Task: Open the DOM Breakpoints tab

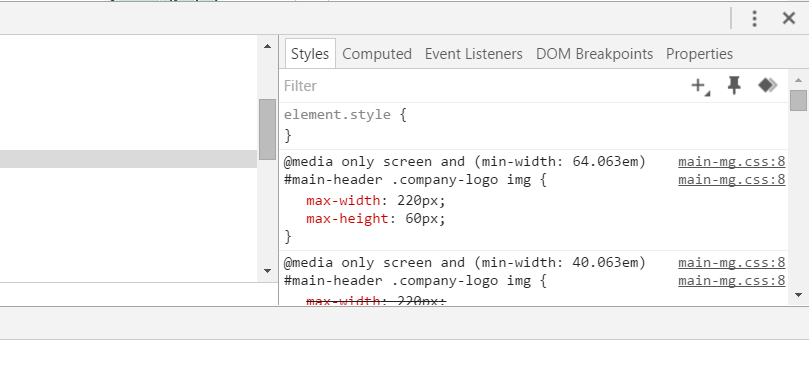Action: point(594,54)
